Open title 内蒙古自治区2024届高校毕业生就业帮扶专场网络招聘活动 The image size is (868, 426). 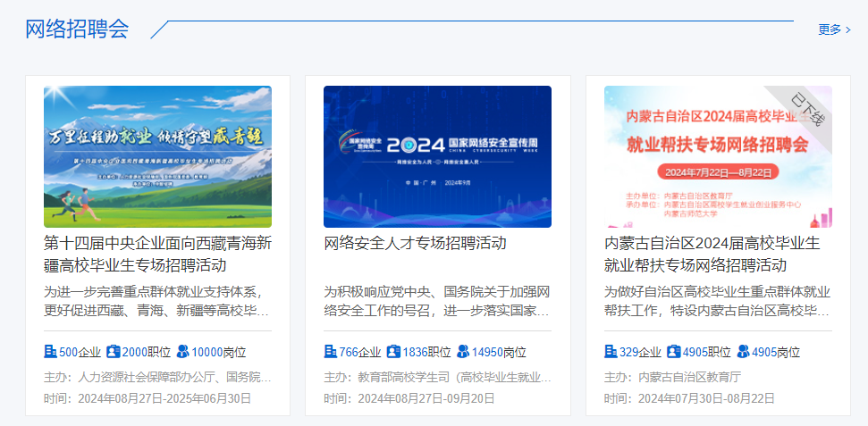712,254
